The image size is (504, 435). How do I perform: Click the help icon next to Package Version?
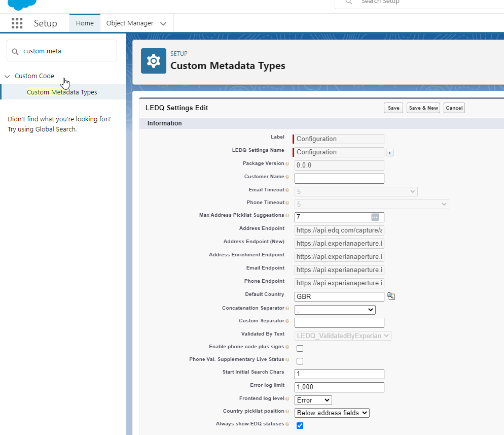click(288, 164)
